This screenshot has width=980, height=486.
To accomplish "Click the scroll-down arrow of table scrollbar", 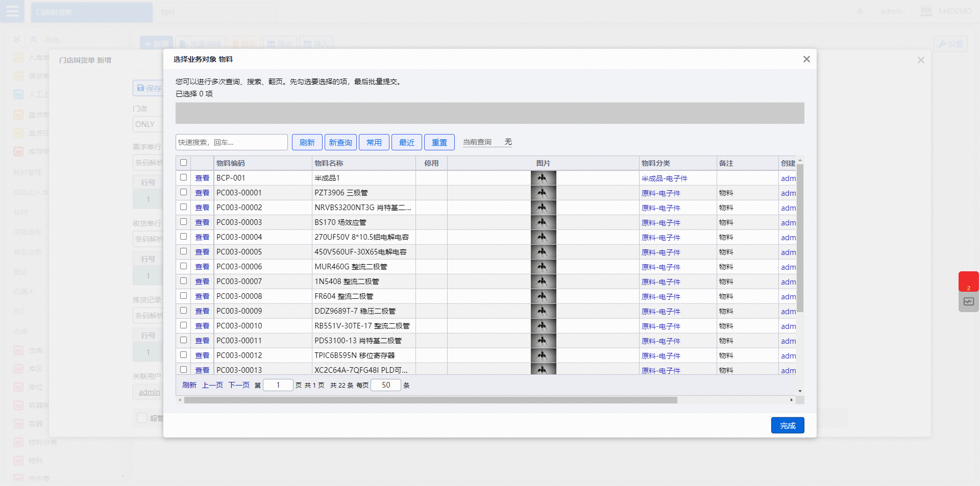I will tap(800, 391).
